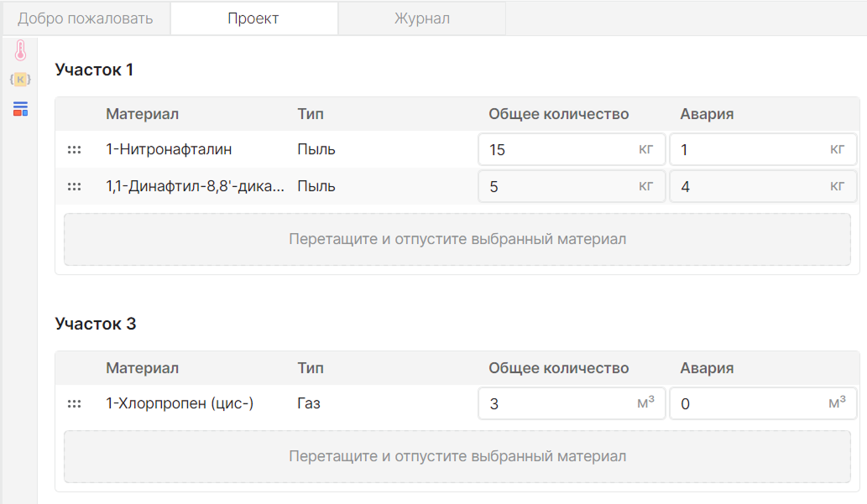Click drop zone under Участок 1 table

(457, 239)
